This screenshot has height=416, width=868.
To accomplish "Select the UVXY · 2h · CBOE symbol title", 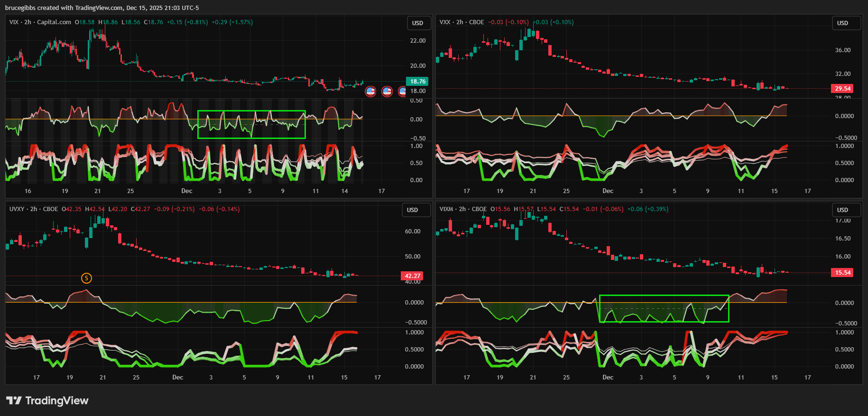I will click(34, 209).
